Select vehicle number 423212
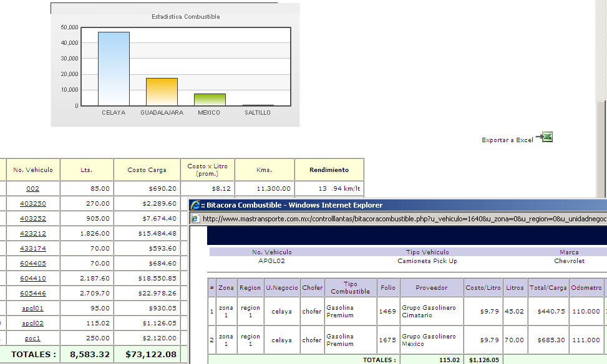The image size is (607, 364). tap(32, 234)
